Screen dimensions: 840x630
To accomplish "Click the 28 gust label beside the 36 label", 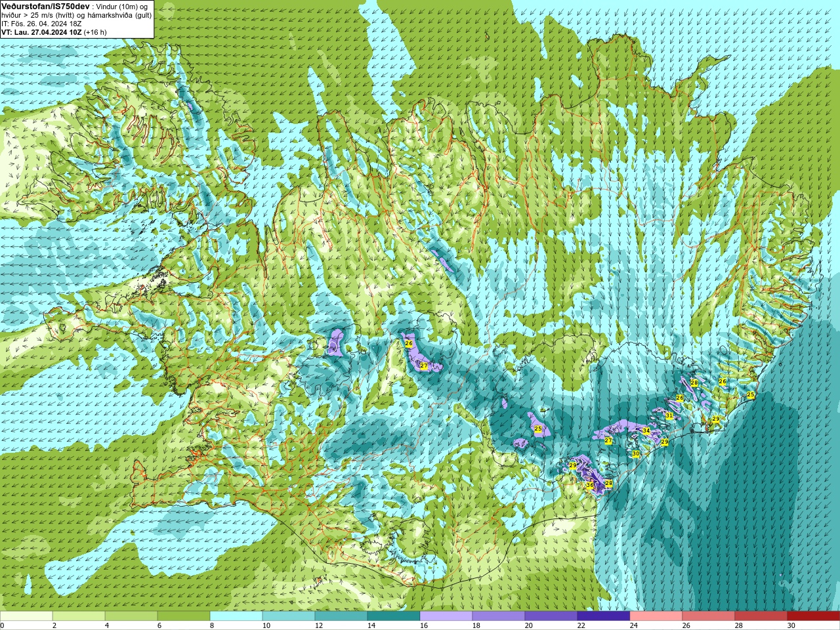I will coord(608,484).
